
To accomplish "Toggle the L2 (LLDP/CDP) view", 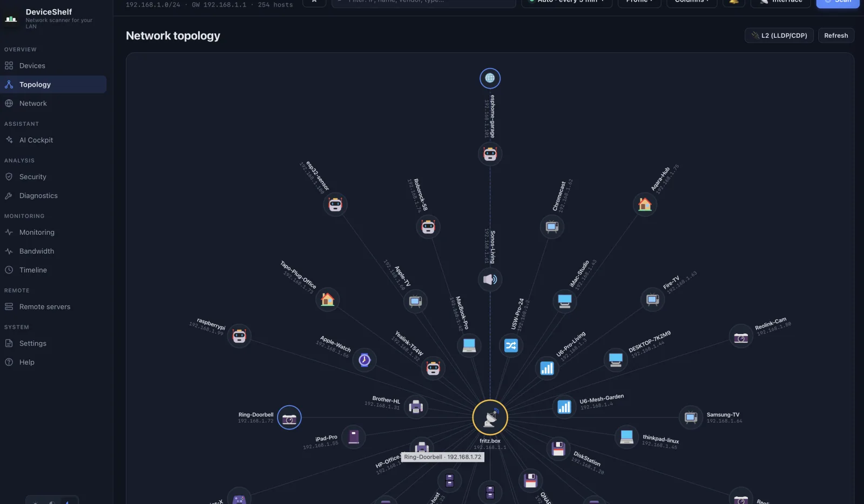I will (x=779, y=36).
